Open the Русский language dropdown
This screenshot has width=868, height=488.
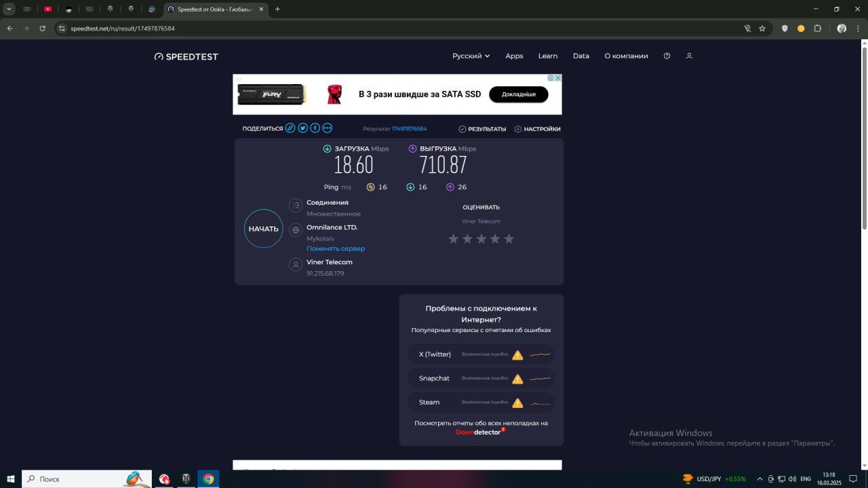(471, 56)
